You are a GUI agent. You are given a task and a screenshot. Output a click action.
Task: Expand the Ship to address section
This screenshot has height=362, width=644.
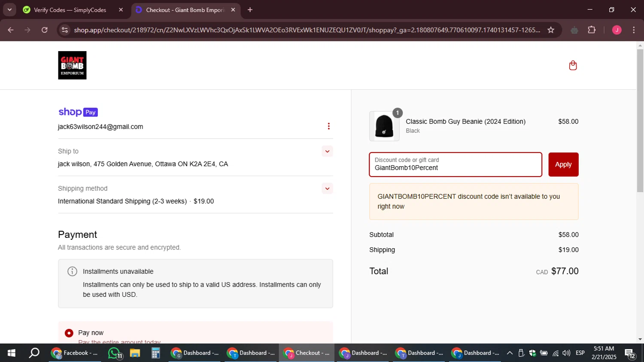(x=327, y=151)
